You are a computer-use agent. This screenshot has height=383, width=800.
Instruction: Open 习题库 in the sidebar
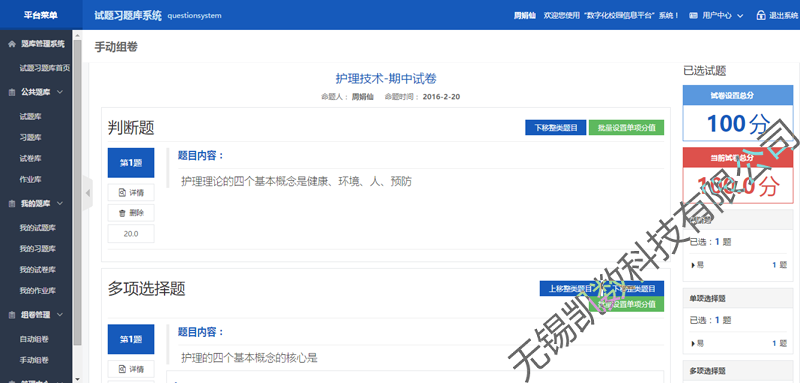pyautogui.click(x=31, y=138)
